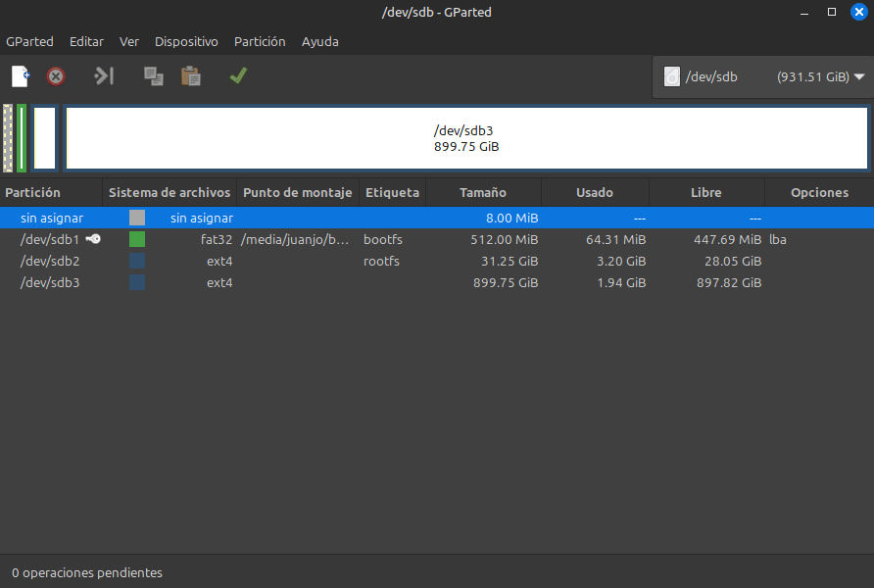Open the /dev/sdb device selector dropdown
Image resolution: width=874 pixels, height=588 pixels.
(x=763, y=76)
